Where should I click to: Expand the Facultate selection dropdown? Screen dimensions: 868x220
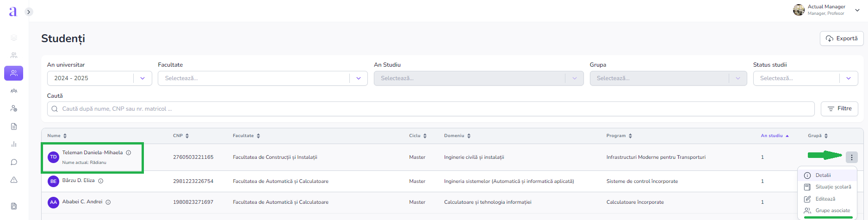(x=260, y=78)
